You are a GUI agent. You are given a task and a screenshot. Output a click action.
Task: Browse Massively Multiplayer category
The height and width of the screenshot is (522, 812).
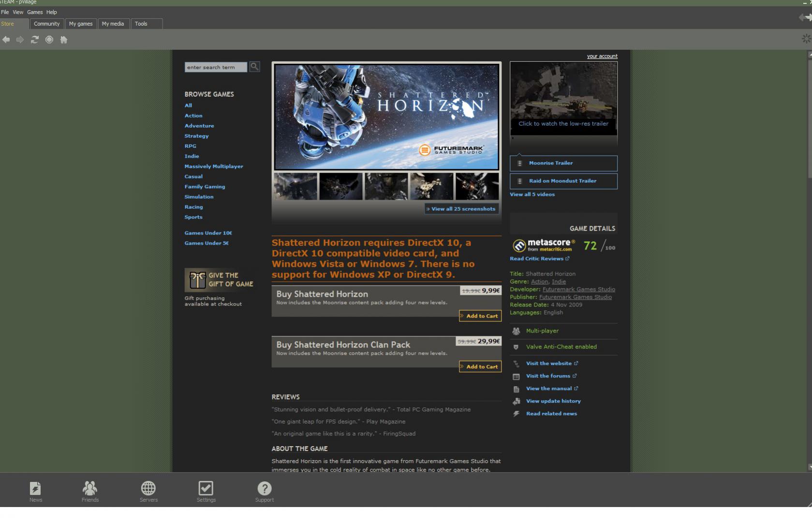click(214, 166)
